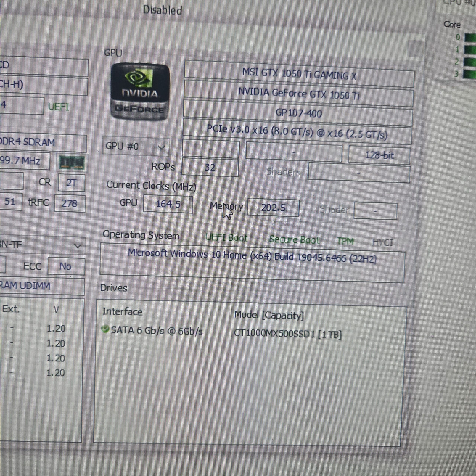Click the ECC value No
Screen dimensions: 476x476
[x=66, y=266]
